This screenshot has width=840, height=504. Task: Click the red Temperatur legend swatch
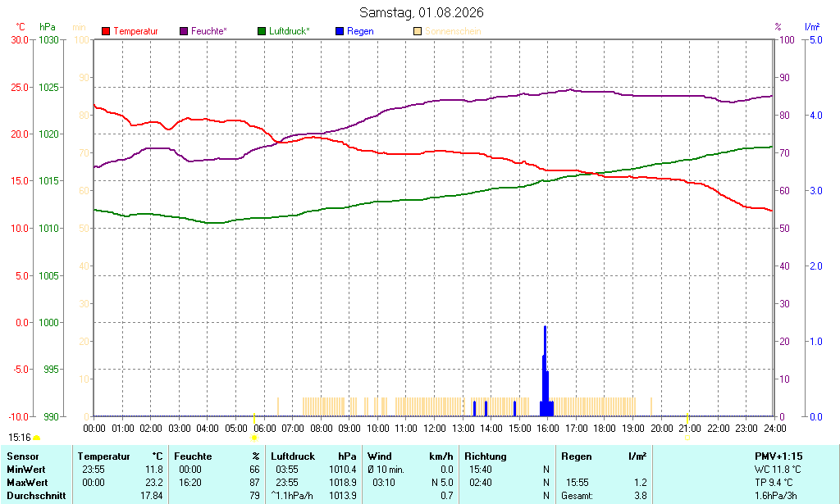(106, 32)
